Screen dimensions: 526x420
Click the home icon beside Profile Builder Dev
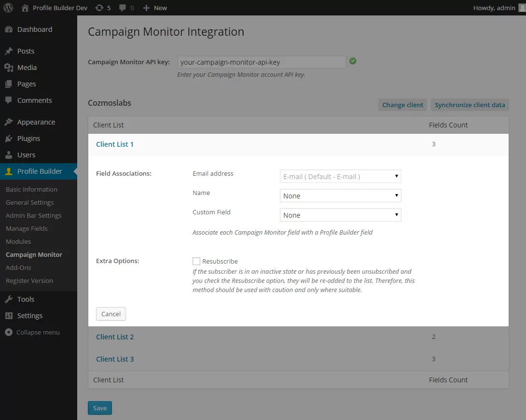click(25, 8)
